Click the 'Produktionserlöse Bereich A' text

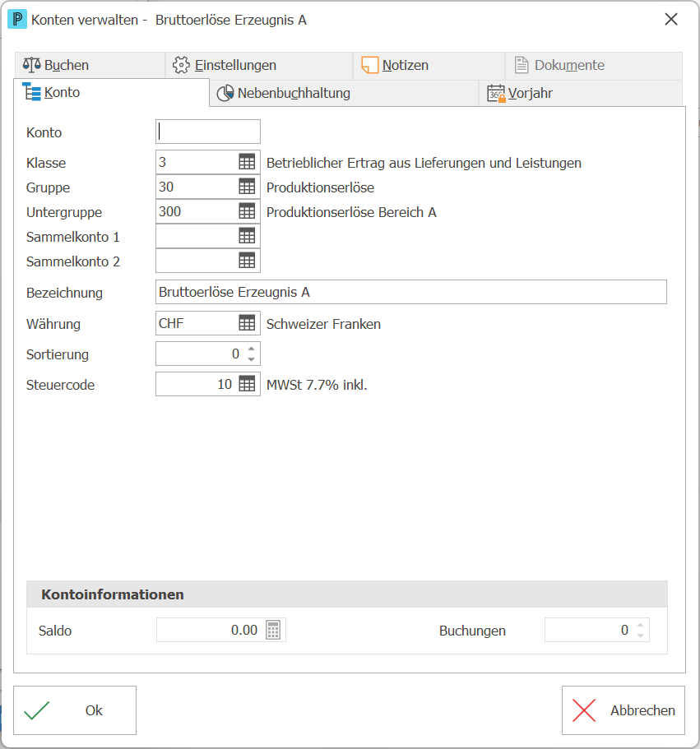coord(351,213)
